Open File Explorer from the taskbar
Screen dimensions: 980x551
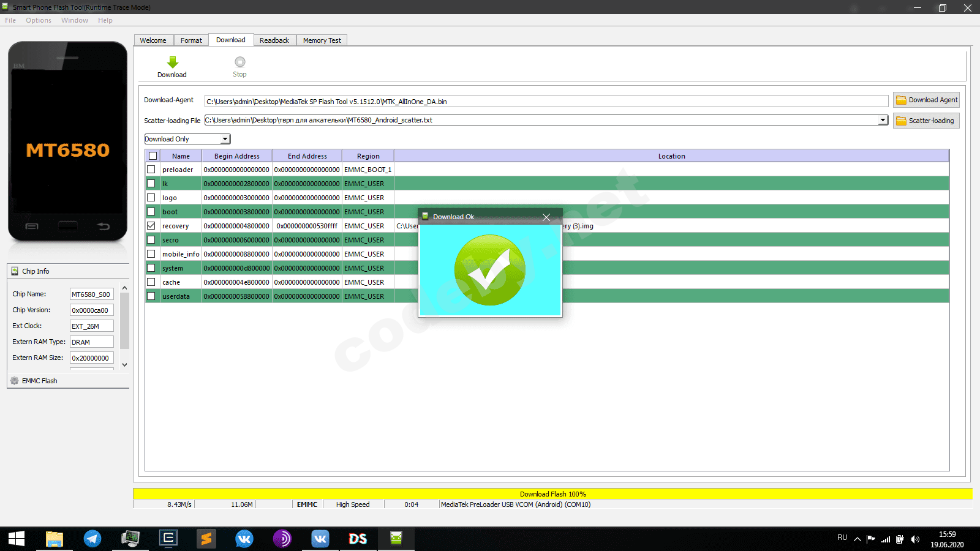[55, 539]
